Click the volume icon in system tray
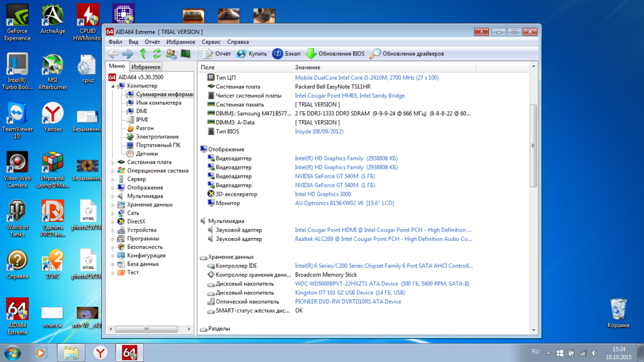Image resolution: width=644 pixels, height=362 pixels. coord(594,353)
